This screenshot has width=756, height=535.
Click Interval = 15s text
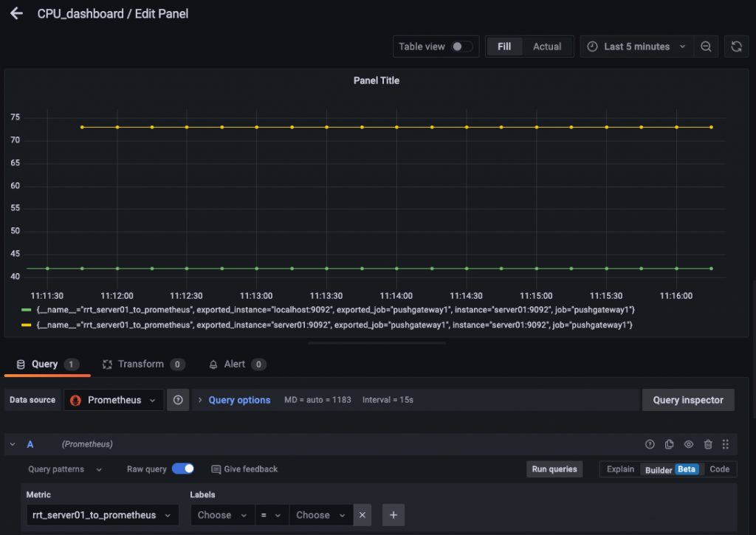point(388,400)
